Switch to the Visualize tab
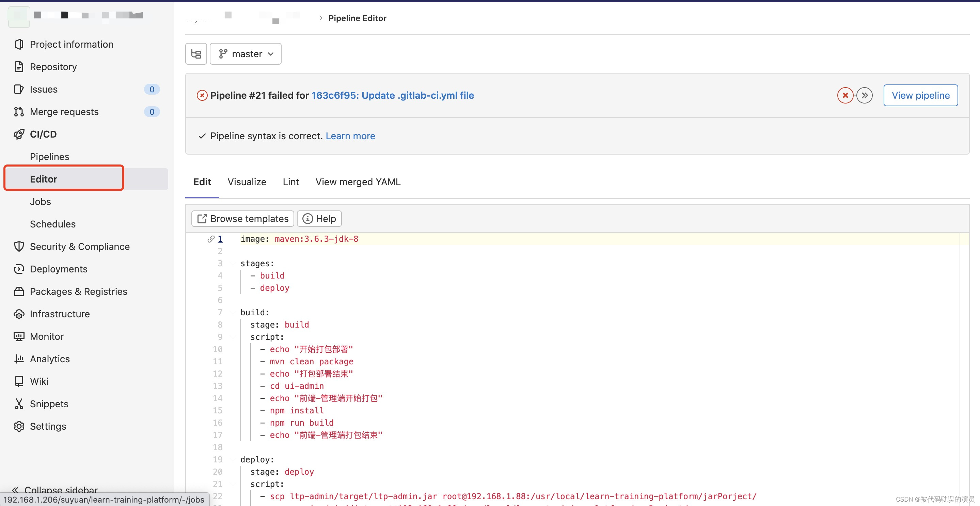This screenshot has height=506, width=980. tap(247, 181)
